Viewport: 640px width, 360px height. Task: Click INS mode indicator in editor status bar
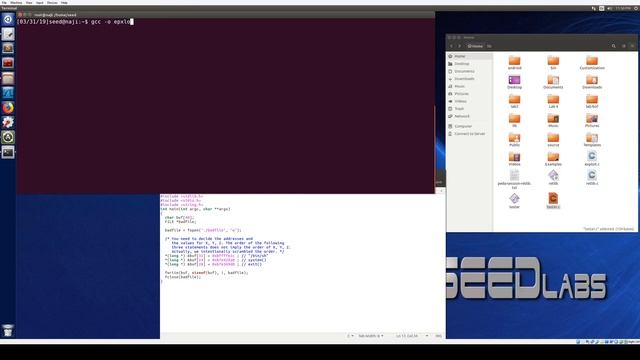click(438, 336)
